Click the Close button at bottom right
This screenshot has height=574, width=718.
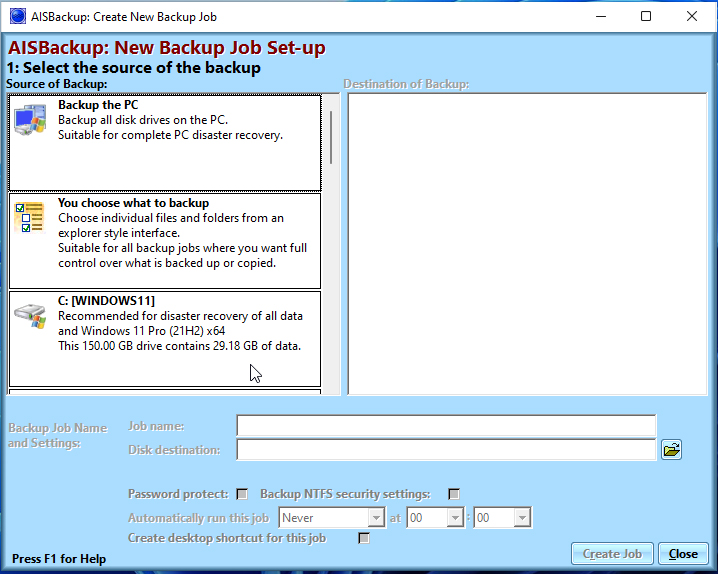[683, 554]
